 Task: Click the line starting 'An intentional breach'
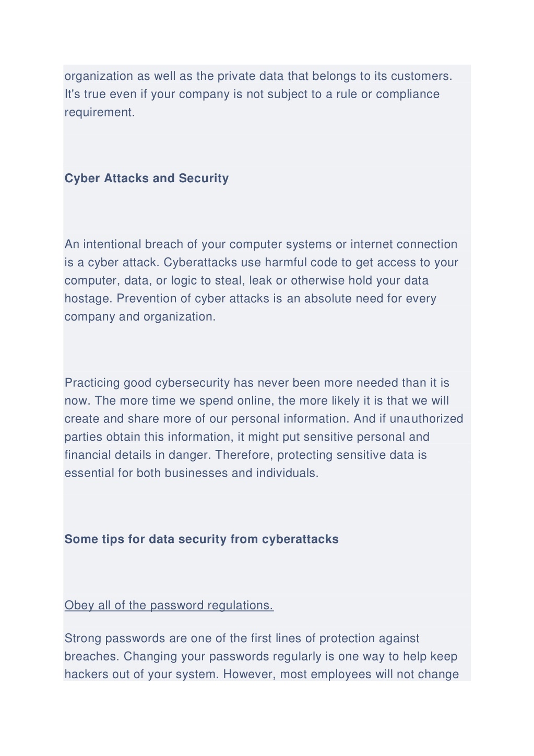point(261,244)
